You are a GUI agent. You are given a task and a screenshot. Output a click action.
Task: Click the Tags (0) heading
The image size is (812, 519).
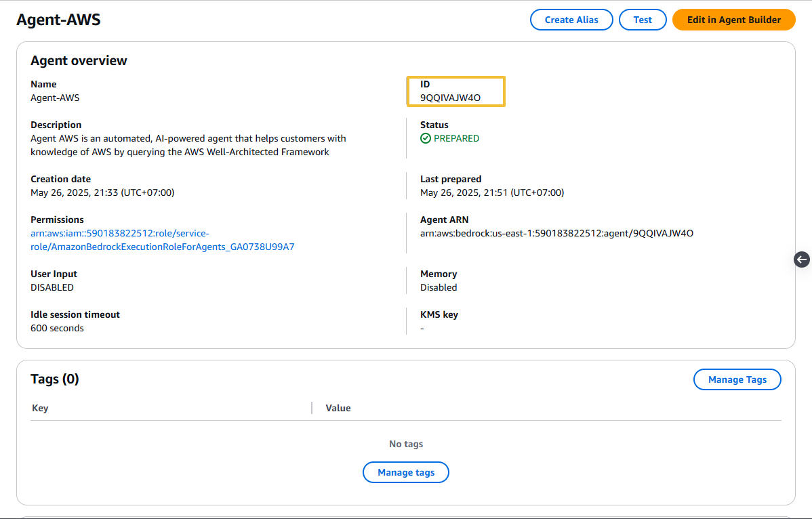55,379
